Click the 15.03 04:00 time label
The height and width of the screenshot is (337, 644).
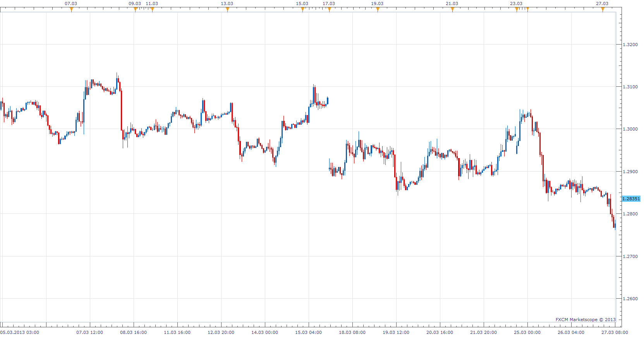coord(309,332)
